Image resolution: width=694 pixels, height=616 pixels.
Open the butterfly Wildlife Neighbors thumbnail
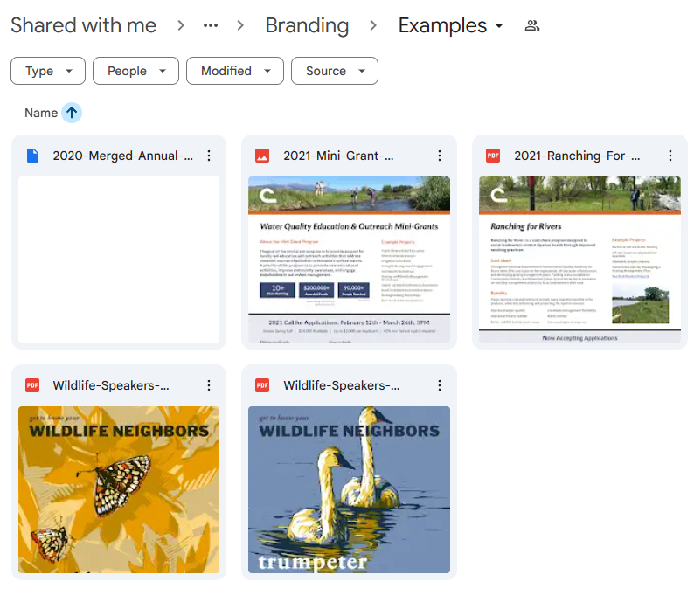coord(119,490)
